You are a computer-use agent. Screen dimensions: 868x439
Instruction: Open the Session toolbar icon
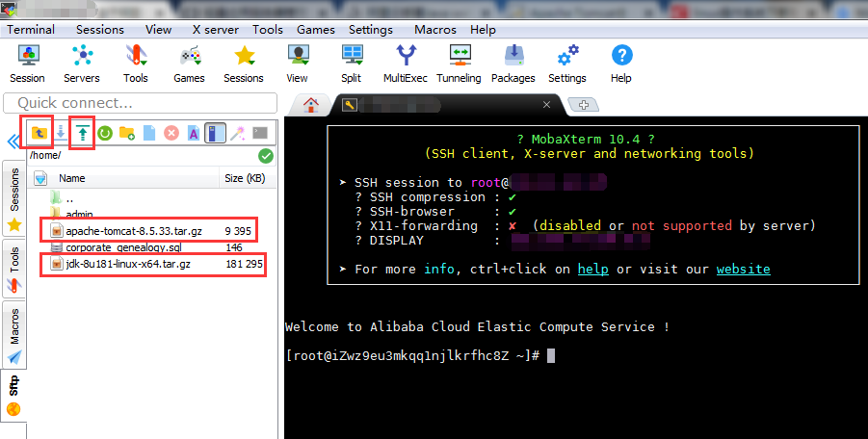coord(27,65)
